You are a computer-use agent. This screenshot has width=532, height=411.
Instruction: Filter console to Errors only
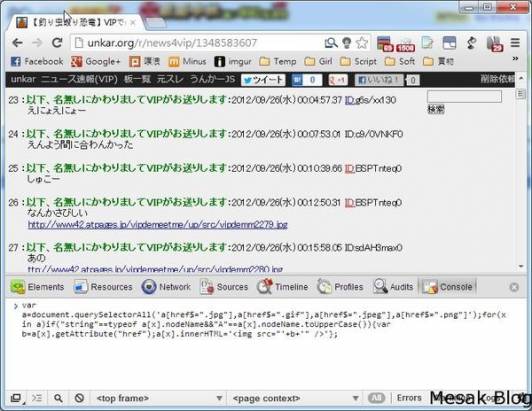[409, 398]
